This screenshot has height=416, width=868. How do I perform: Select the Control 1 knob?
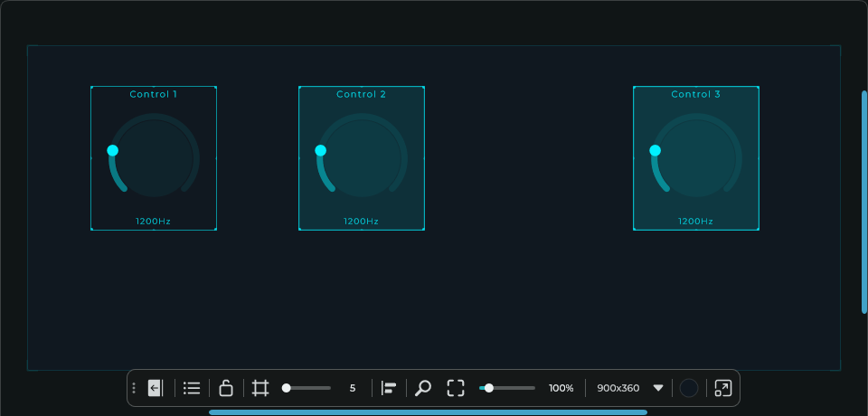(x=154, y=156)
